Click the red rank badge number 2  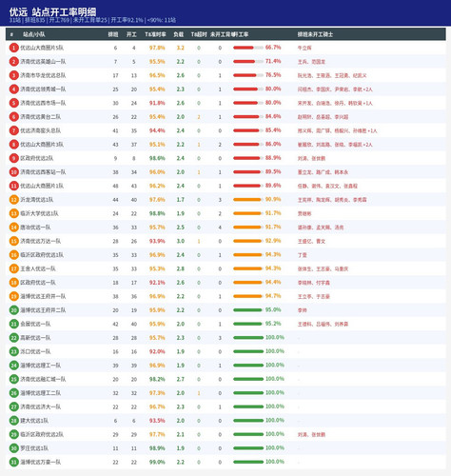13,62
